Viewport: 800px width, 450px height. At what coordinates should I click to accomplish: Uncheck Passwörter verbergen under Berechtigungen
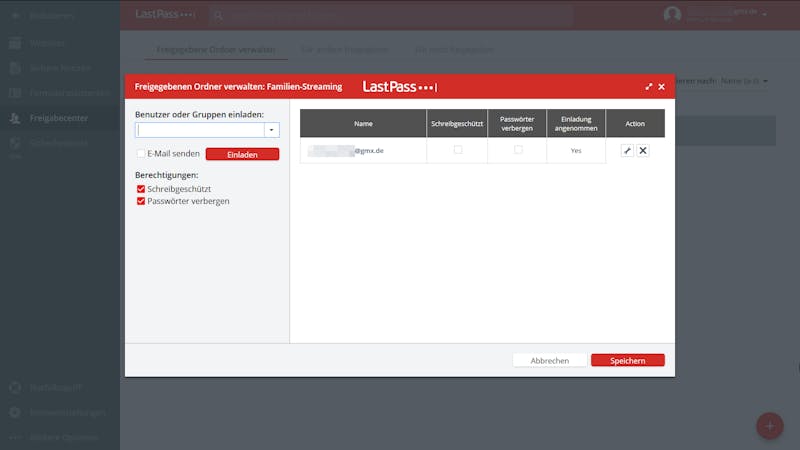[x=141, y=201]
